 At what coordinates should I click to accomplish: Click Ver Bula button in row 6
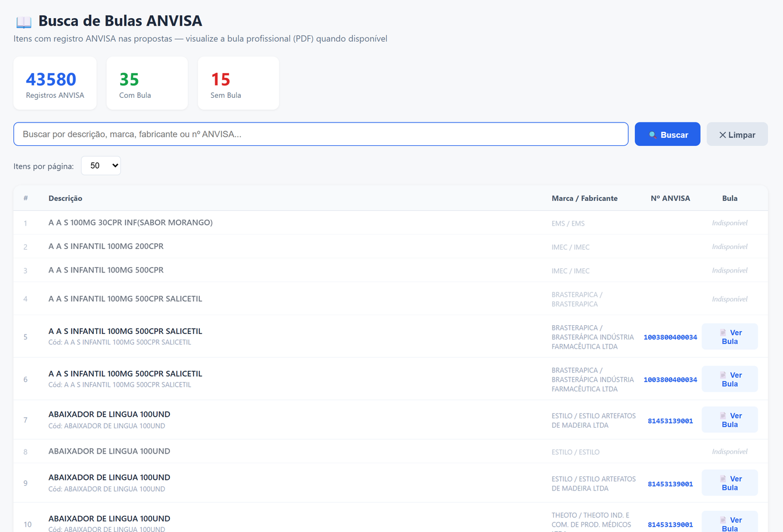tap(730, 379)
